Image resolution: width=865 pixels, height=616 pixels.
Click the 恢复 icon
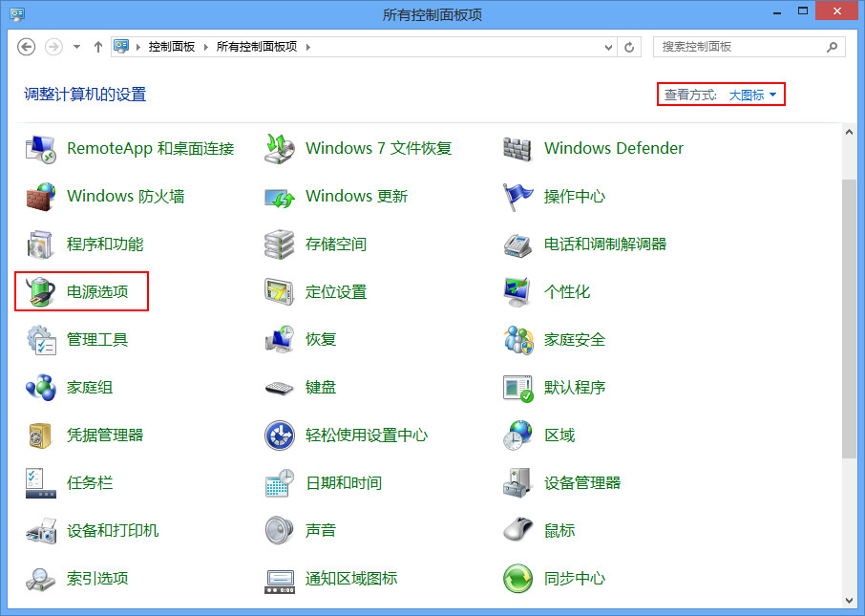tap(280, 340)
